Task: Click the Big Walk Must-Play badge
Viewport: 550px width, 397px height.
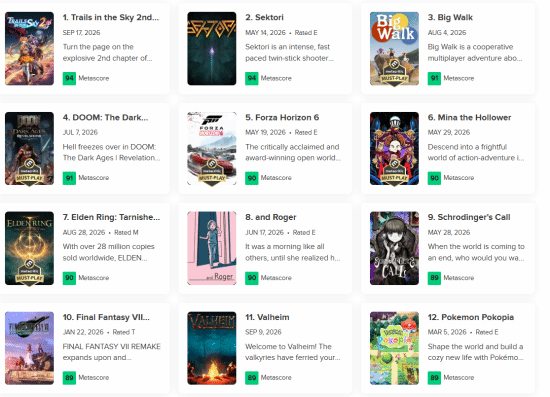Action: pyautogui.click(x=394, y=73)
